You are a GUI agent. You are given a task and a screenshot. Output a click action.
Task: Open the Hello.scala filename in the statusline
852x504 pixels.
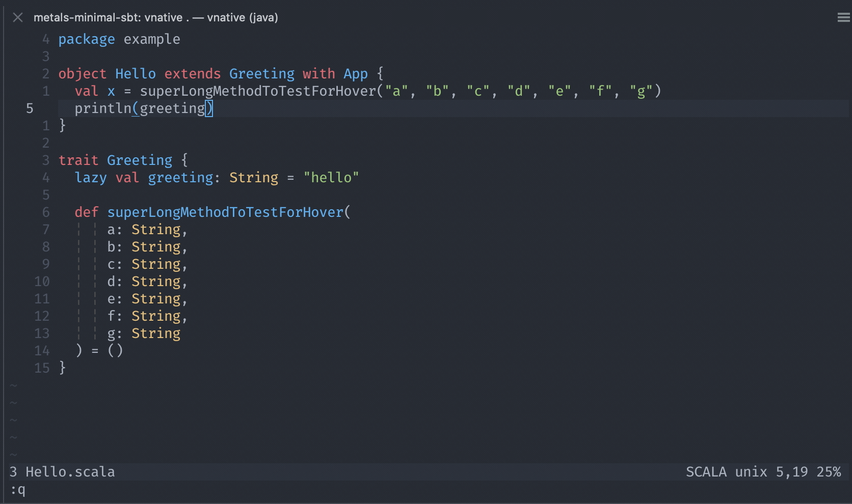tap(70, 472)
